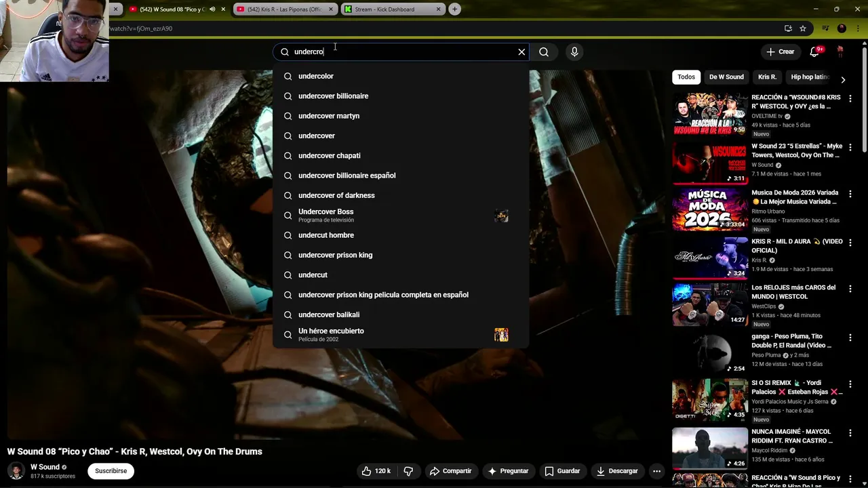
Task: Choose the suggestion "undercover prison king"
Action: pos(401,255)
